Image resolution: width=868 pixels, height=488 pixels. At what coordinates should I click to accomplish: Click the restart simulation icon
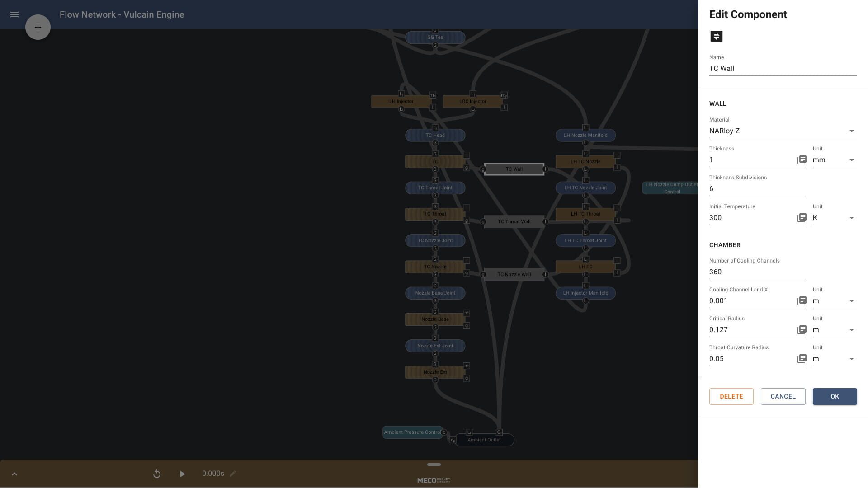click(157, 474)
